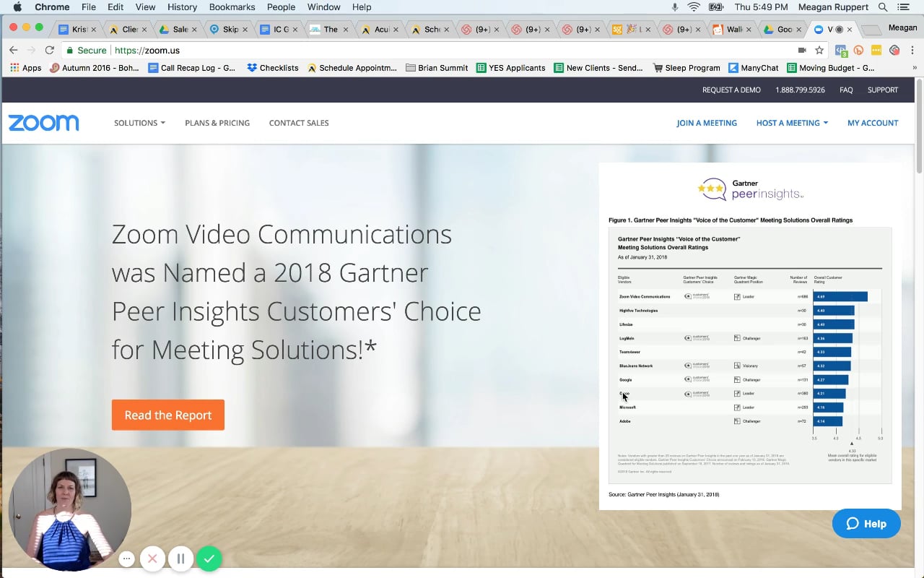
Task: Show more bookmarks with the overflow chevron
Action: tap(915, 68)
